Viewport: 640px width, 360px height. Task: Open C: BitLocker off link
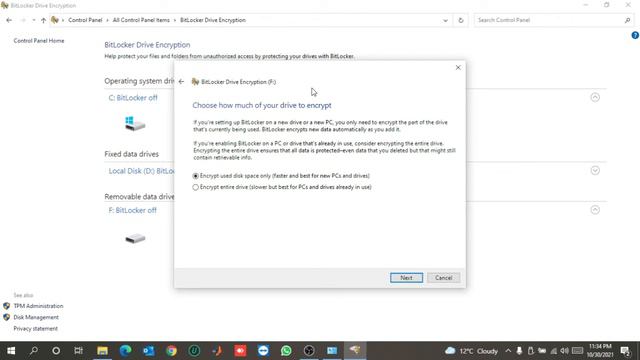tap(133, 98)
